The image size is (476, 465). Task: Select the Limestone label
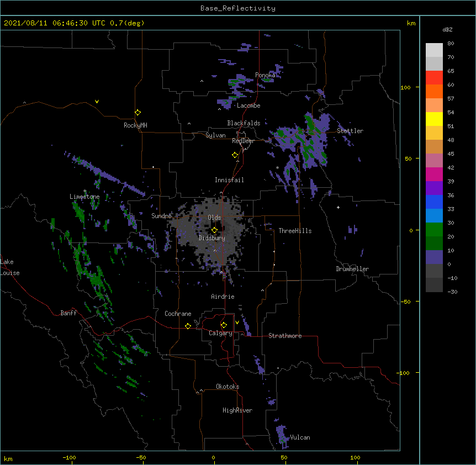point(84,197)
